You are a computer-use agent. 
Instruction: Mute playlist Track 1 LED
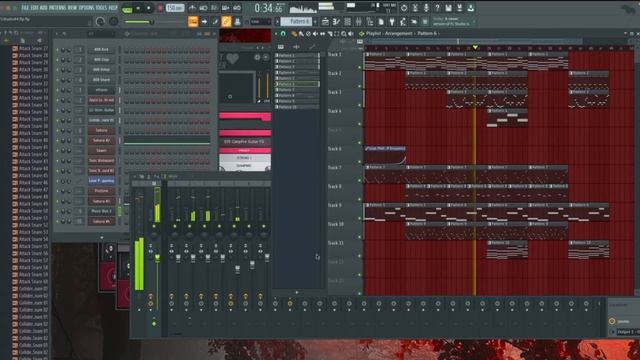click(x=360, y=67)
